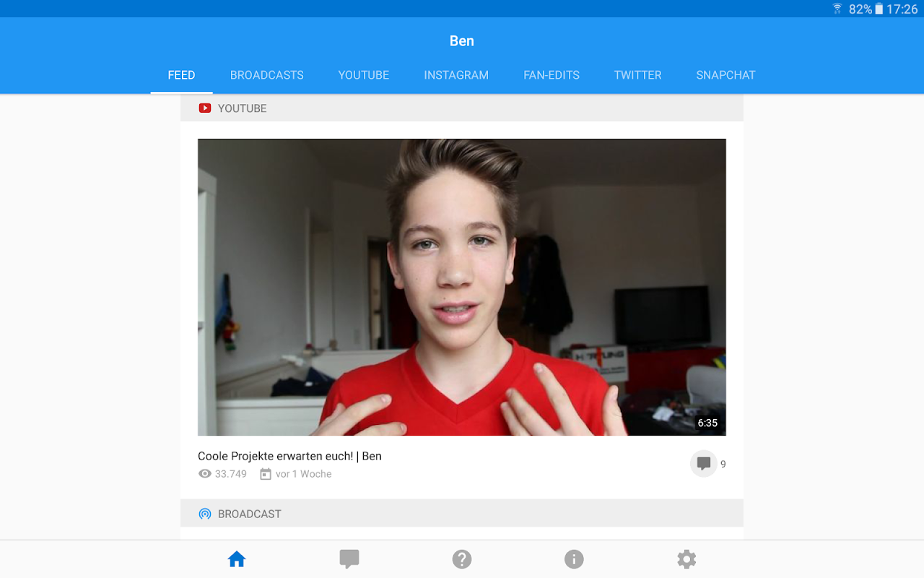Viewport: 924px width, 578px height.
Task: Click the 6:35 duration badge
Action: [707, 423]
